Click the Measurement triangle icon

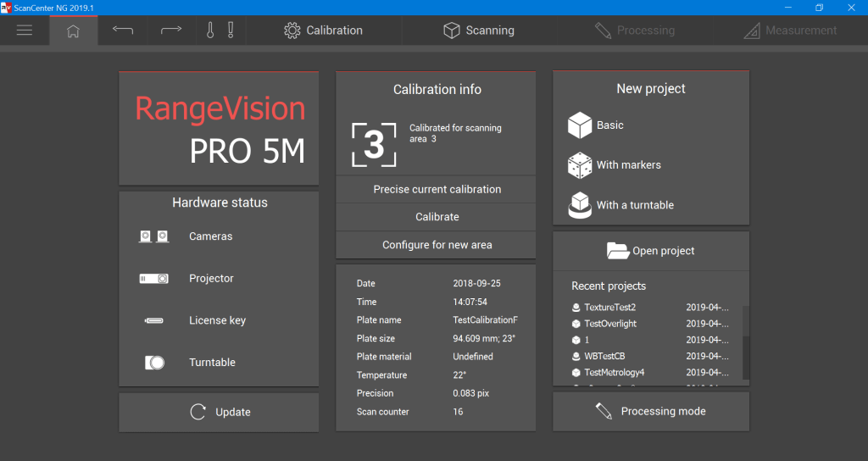(x=752, y=31)
